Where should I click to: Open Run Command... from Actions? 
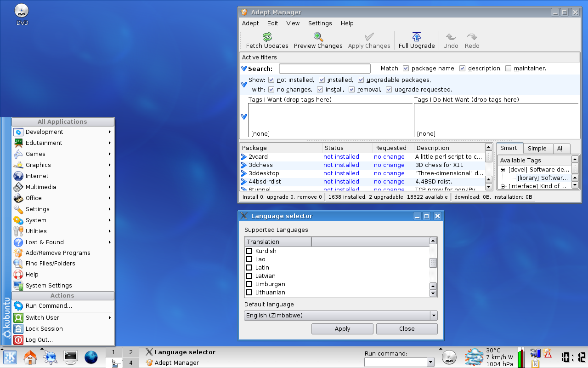[x=63, y=305]
